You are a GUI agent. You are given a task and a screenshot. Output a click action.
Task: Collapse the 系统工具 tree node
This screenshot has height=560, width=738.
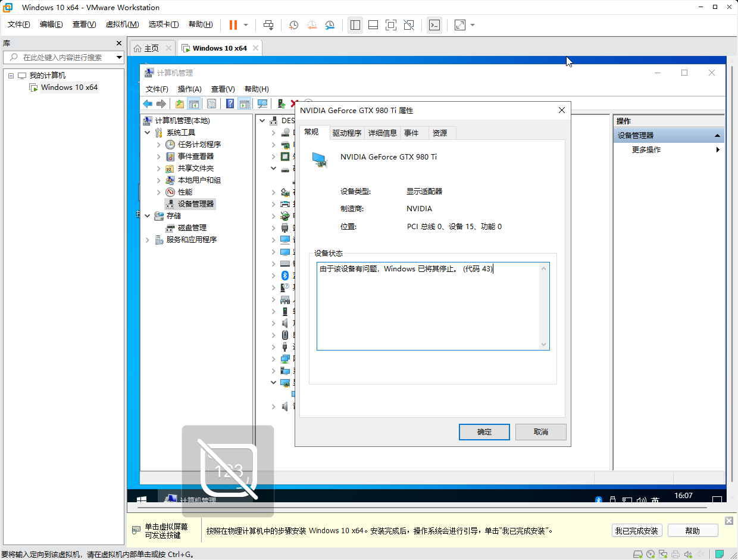pyautogui.click(x=148, y=133)
